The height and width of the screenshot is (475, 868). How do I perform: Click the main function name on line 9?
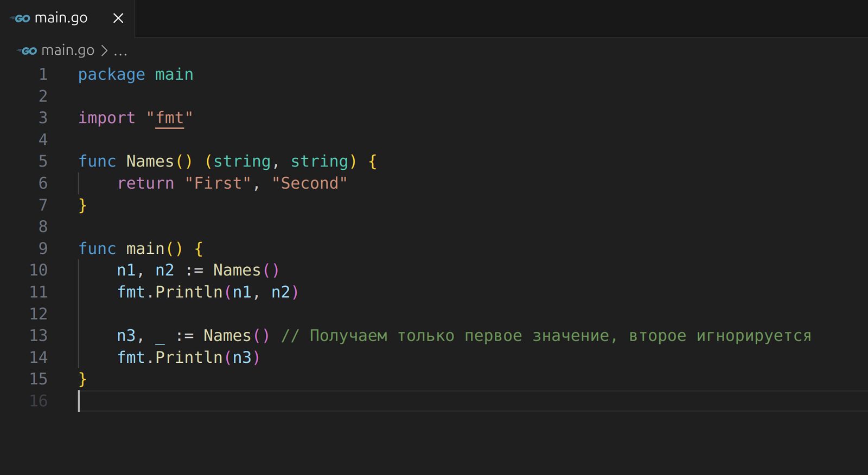145,249
